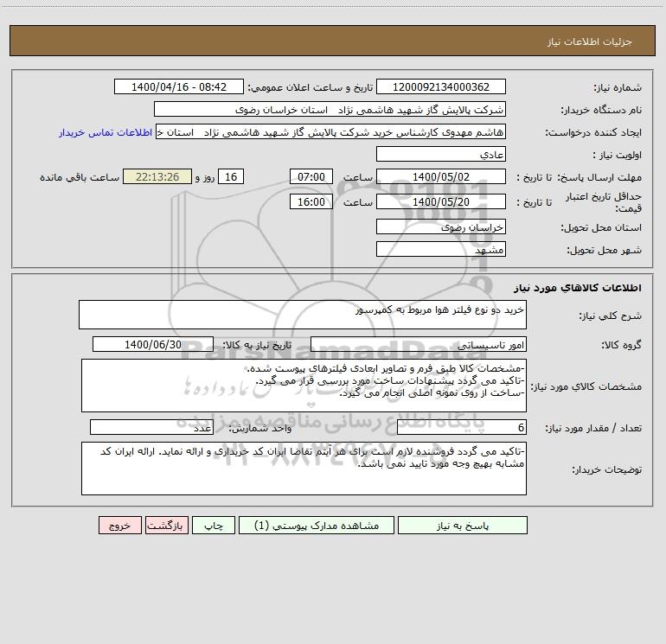Click the شهر محل تحویل label

(x=604, y=251)
